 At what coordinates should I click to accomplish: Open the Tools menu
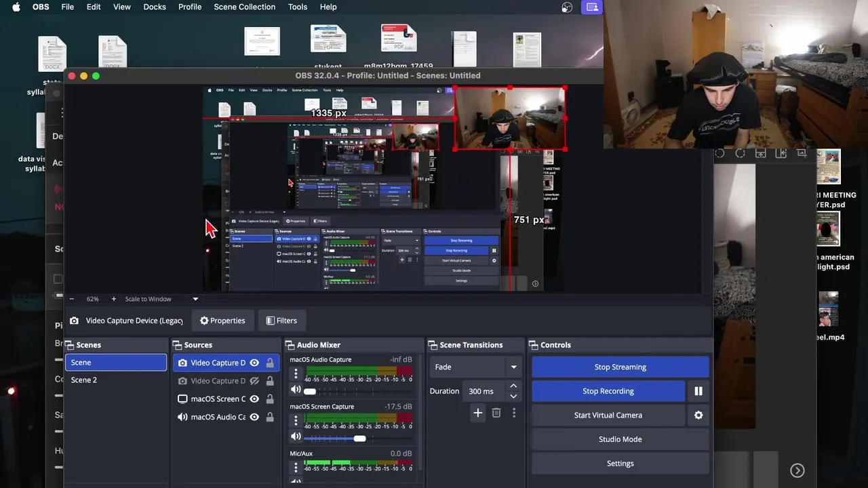tap(298, 7)
